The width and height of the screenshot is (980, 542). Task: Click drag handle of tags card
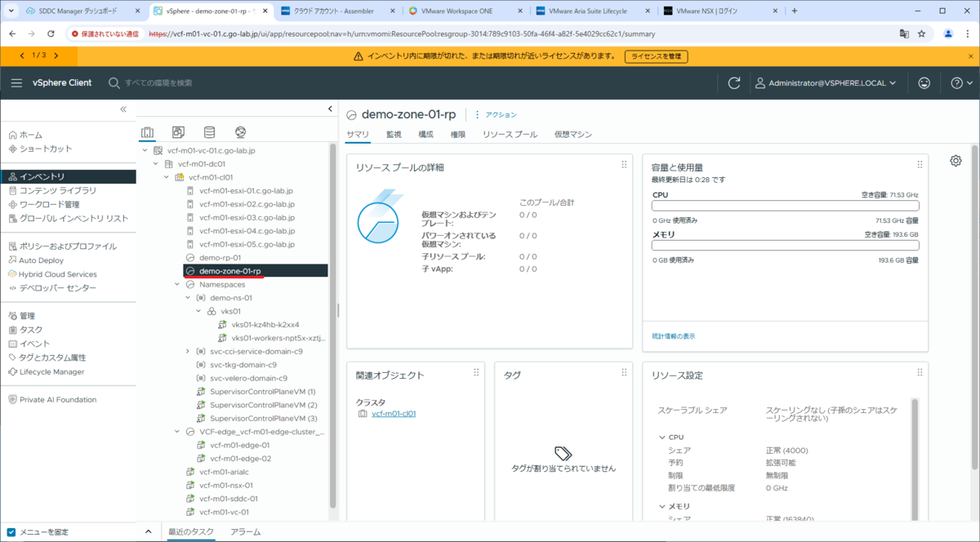pyautogui.click(x=624, y=372)
